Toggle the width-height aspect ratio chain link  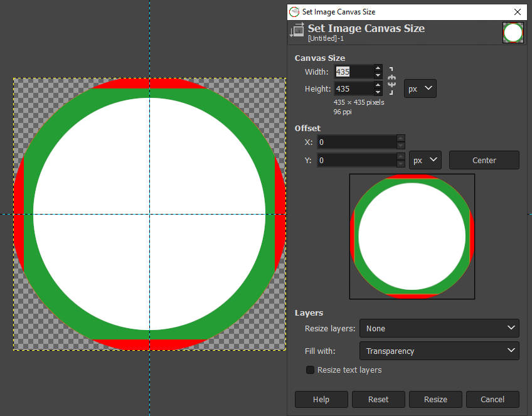(392, 80)
